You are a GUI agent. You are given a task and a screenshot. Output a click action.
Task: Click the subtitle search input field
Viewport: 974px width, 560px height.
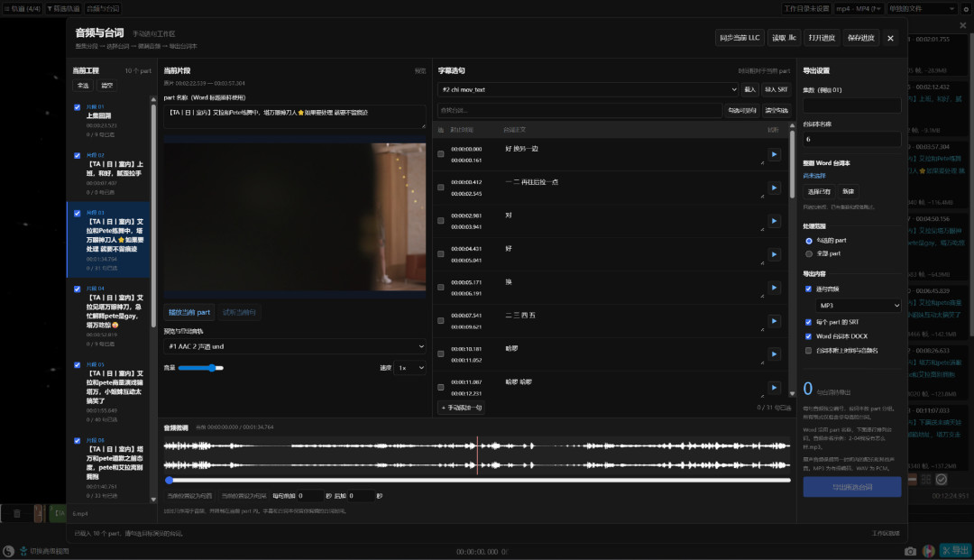[x=580, y=111]
